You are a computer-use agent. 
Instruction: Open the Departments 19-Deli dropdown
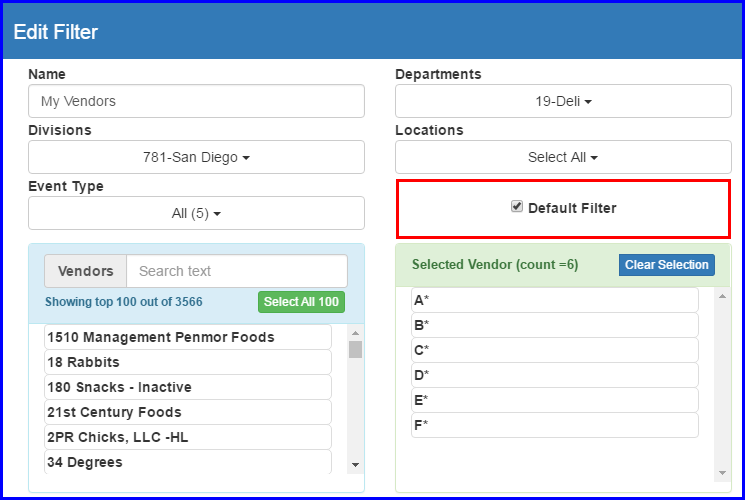[562, 101]
